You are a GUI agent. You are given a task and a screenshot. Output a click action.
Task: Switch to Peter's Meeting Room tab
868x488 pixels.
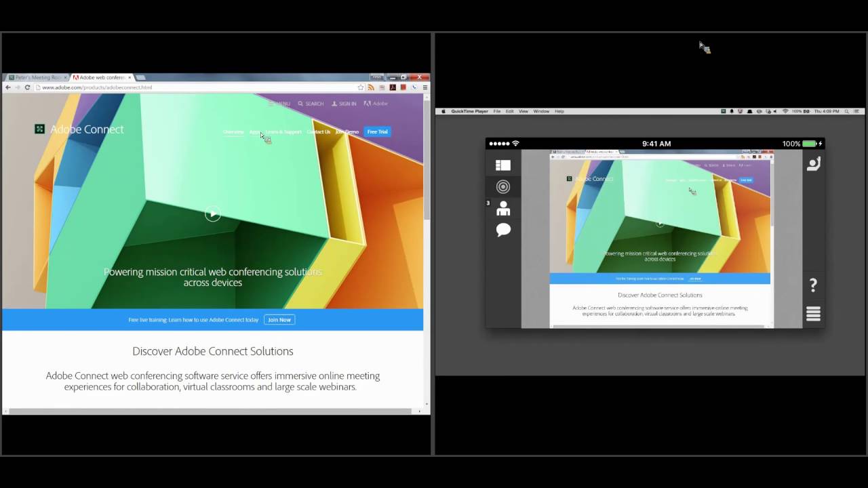[36, 77]
